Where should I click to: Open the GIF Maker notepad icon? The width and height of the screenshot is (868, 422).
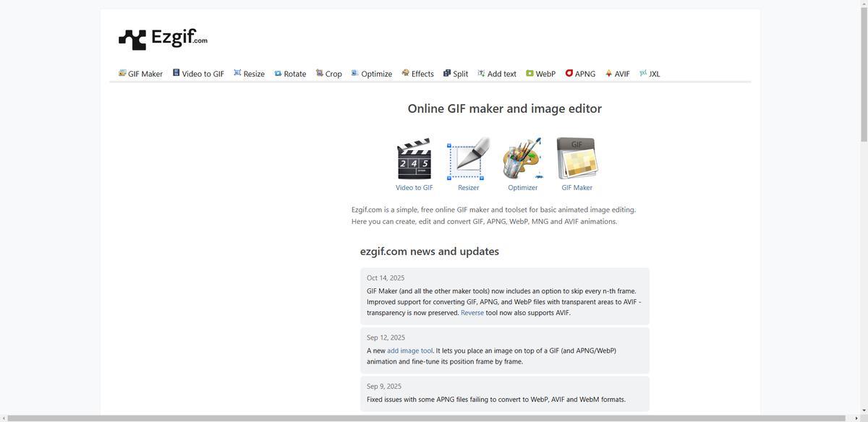tap(576, 158)
